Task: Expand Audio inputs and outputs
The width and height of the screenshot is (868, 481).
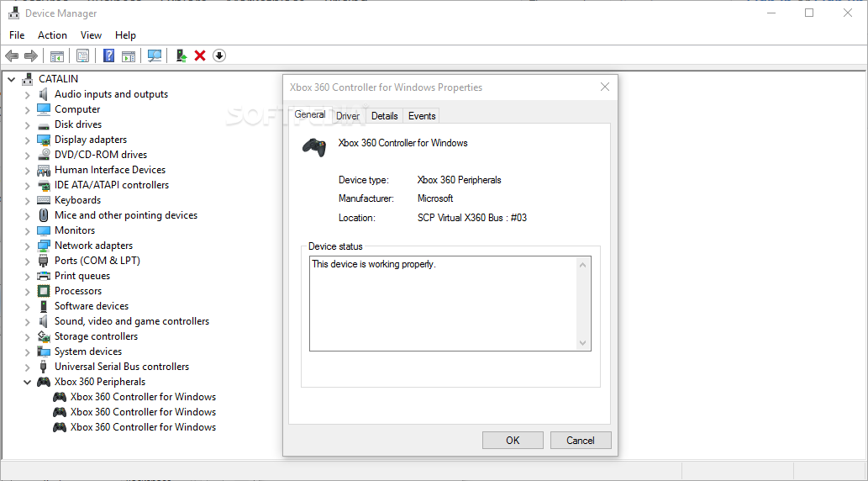Action: pos(27,95)
